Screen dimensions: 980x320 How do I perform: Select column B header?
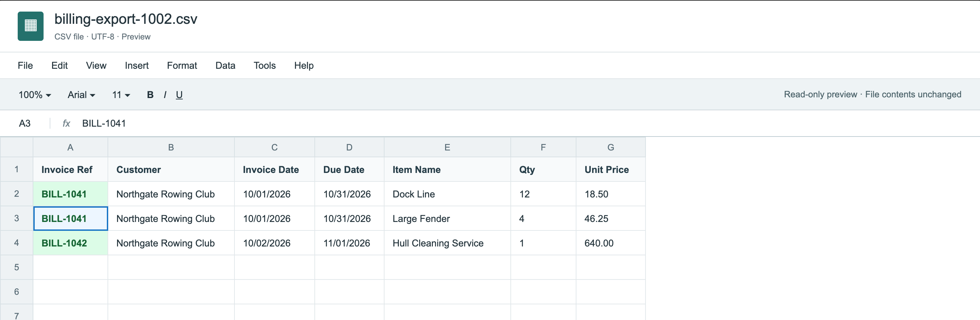(x=171, y=147)
